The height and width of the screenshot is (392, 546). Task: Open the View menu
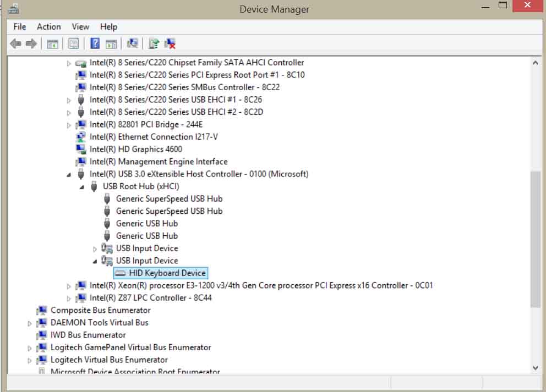(x=80, y=27)
